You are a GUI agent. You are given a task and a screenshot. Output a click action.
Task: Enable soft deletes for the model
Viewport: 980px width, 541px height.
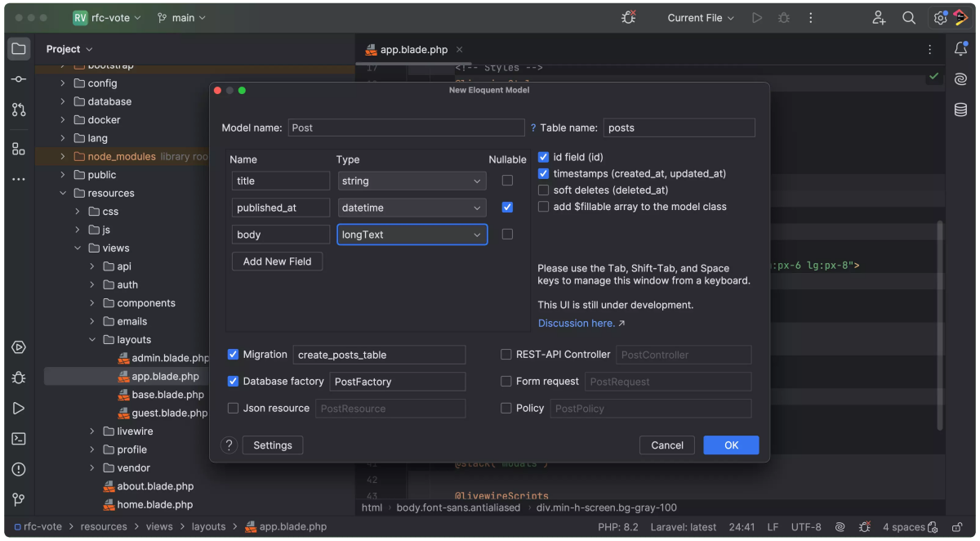point(543,190)
